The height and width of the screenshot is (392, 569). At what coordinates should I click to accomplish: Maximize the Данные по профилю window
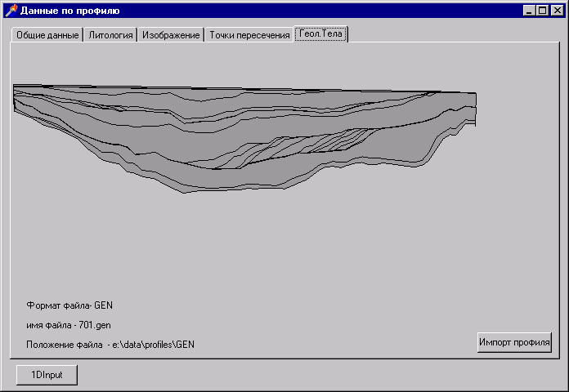tap(541, 11)
